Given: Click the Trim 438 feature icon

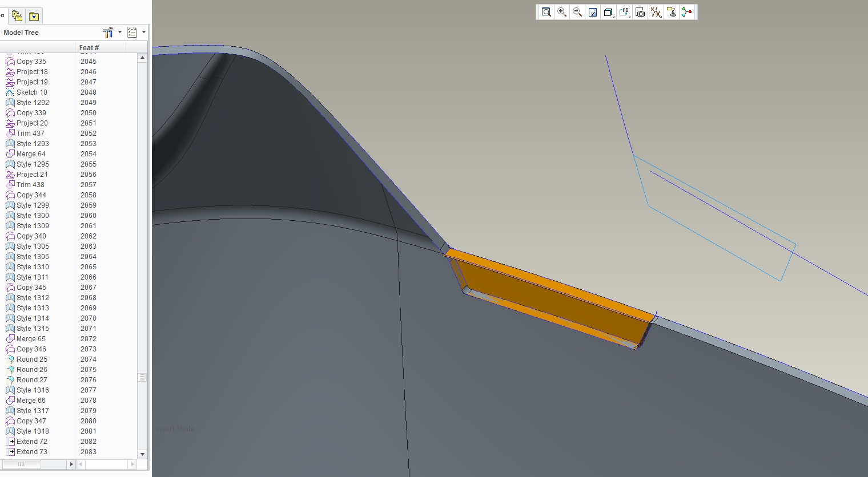Looking at the screenshot, I should pos(10,185).
